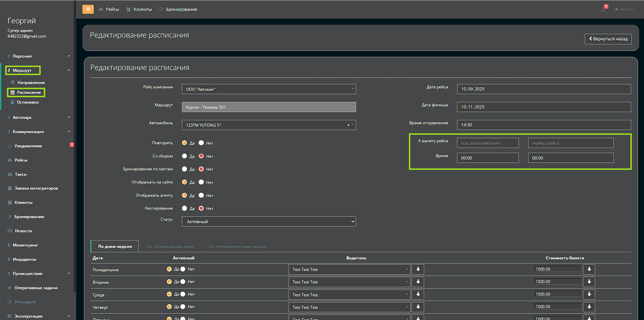Click the Расписание calendar icon
Image resolution: width=644 pixels, height=320 pixels.
pos(13,92)
